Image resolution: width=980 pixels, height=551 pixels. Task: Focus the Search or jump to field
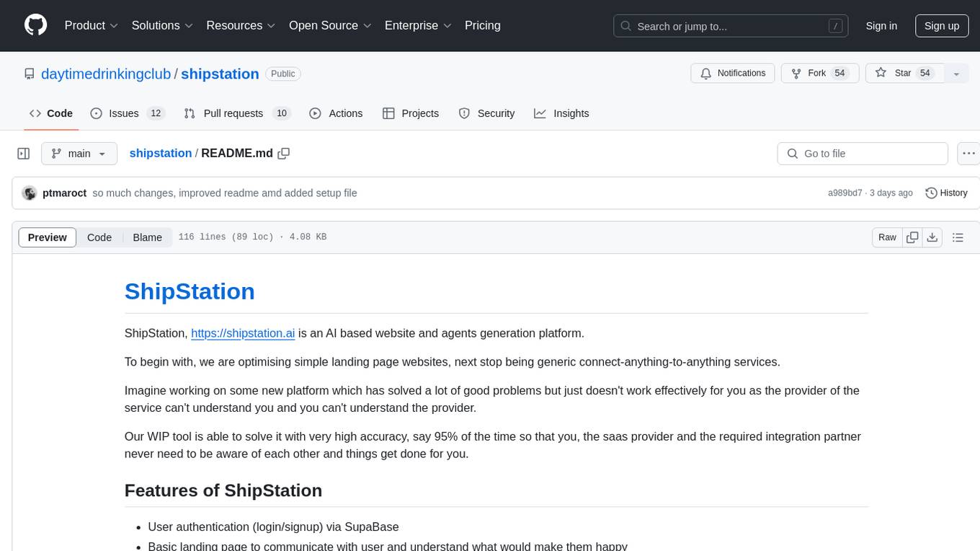click(731, 26)
